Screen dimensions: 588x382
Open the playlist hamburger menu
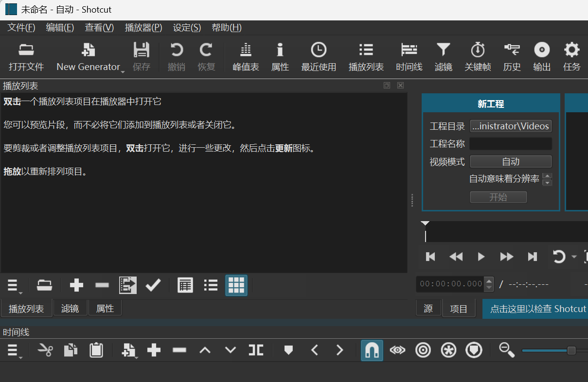pos(13,285)
